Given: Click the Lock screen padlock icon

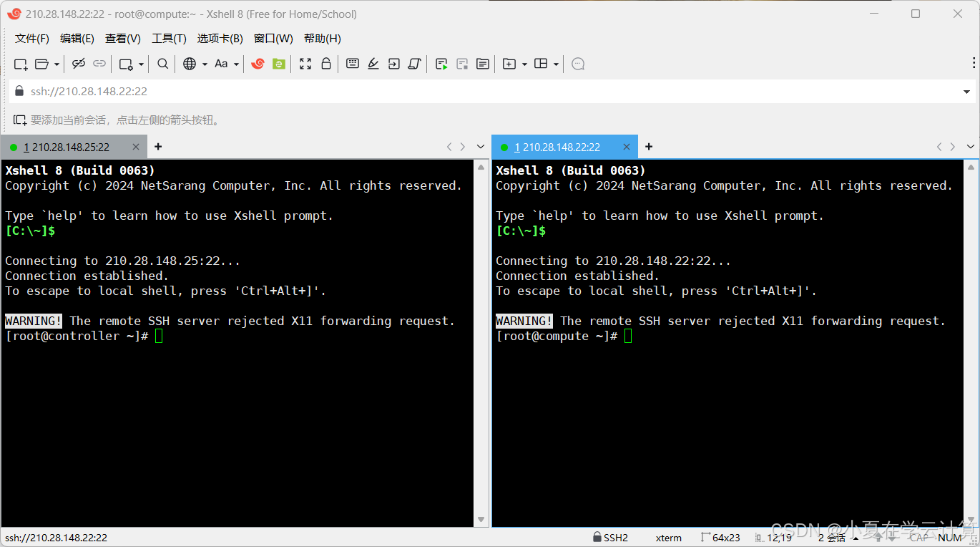Looking at the screenshot, I should (x=326, y=64).
